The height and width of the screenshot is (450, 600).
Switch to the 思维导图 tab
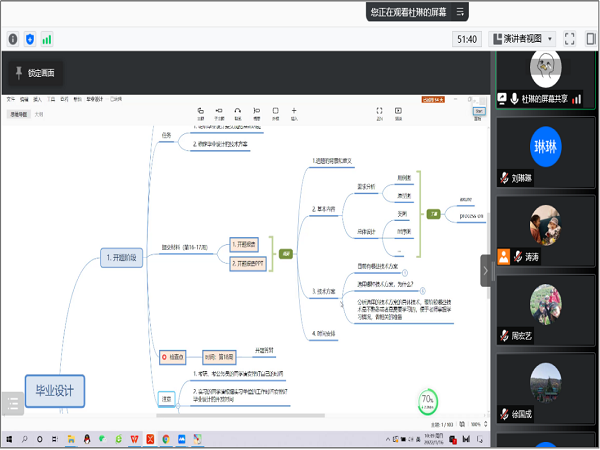coord(19,114)
